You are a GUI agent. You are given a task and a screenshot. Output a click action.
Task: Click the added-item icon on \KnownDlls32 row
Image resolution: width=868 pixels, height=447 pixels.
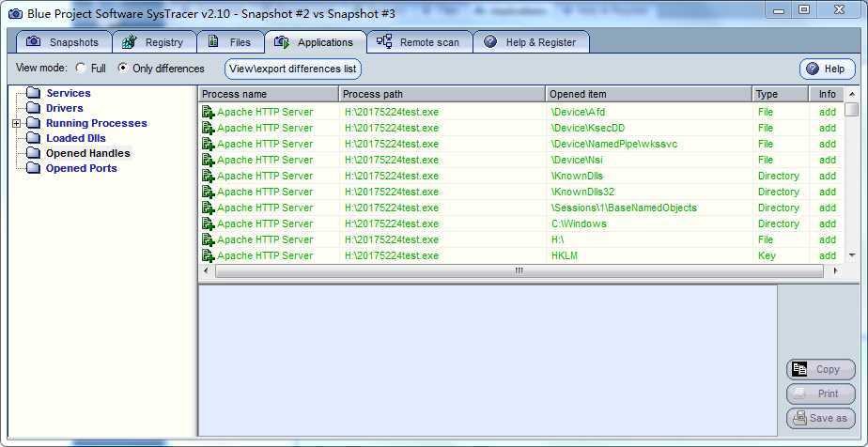[209, 192]
